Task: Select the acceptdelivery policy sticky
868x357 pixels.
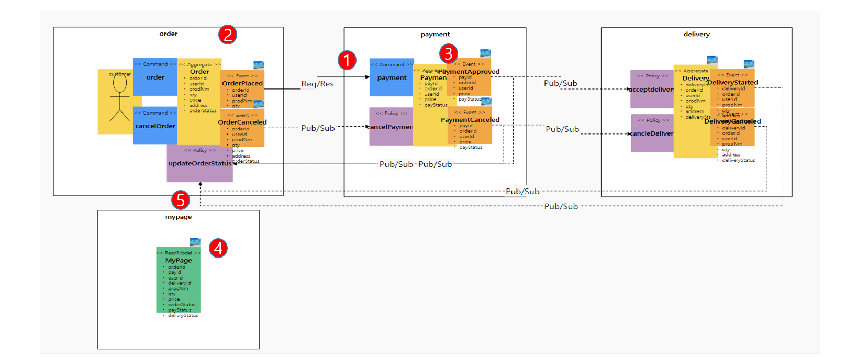Action: (x=652, y=89)
